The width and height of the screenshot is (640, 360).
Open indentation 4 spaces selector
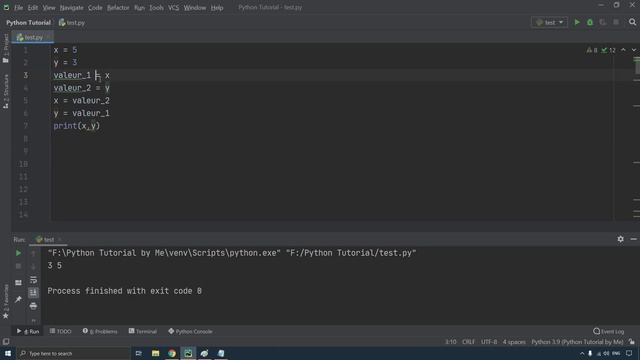click(514, 342)
